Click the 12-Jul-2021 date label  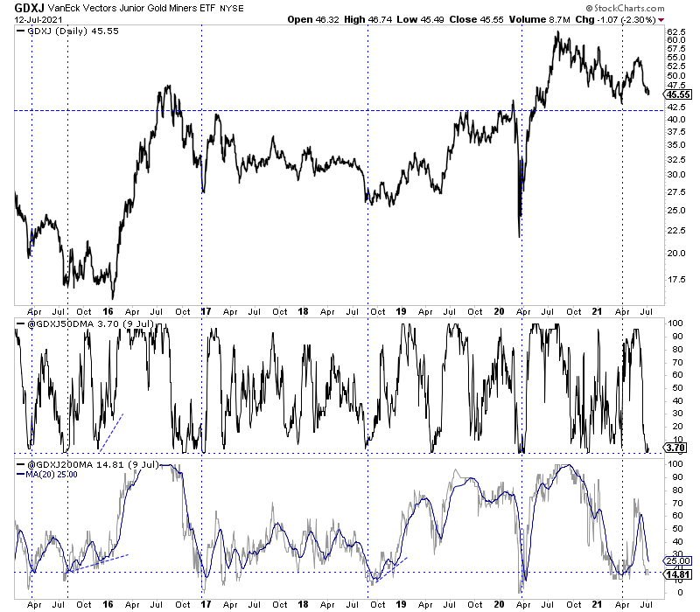(x=38, y=19)
